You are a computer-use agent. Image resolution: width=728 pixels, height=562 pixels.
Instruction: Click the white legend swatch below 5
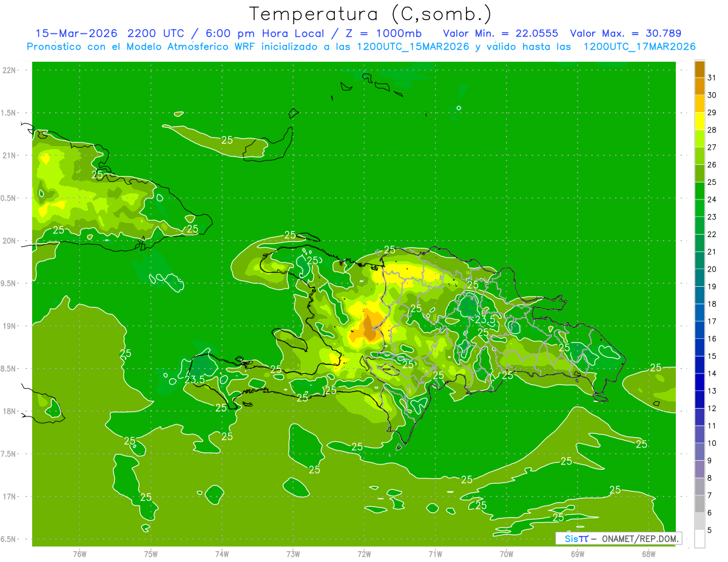tap(699, 539)
